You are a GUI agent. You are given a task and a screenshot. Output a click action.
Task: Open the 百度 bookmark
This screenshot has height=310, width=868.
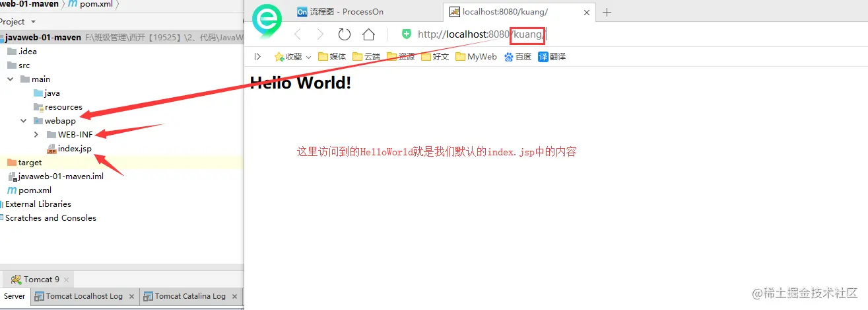point(517,57)
